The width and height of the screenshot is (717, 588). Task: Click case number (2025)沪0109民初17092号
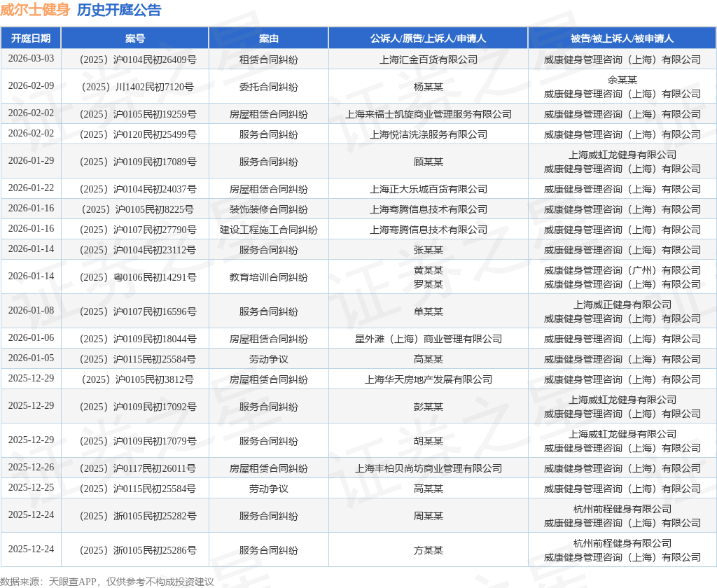[x=138, y=407]
